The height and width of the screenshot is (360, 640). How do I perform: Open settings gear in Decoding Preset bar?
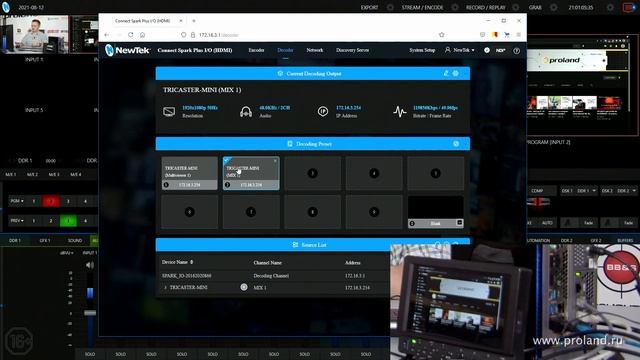[x=456, y=144]
